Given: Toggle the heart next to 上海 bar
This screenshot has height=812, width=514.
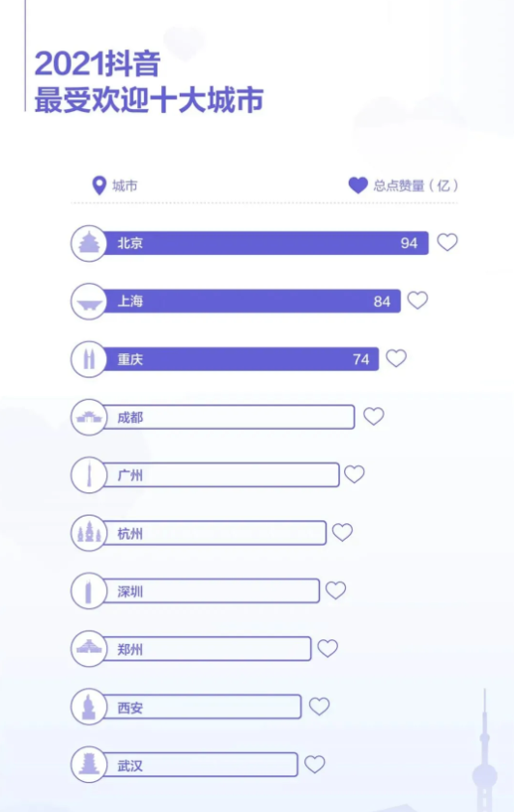Looking at the screenshot, I should 417,300.
